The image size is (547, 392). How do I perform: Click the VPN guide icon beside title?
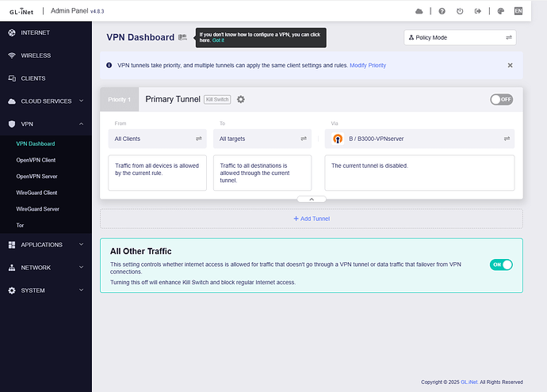pos(183,37)
